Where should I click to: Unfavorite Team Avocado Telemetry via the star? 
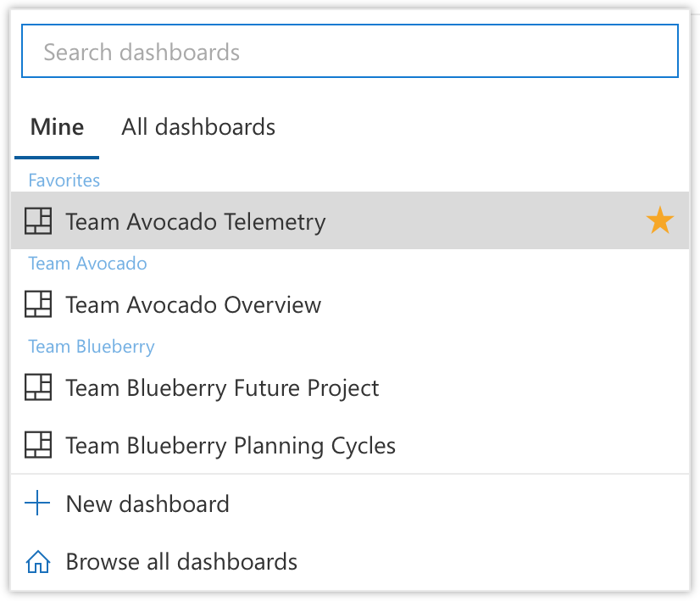[660, 220]
